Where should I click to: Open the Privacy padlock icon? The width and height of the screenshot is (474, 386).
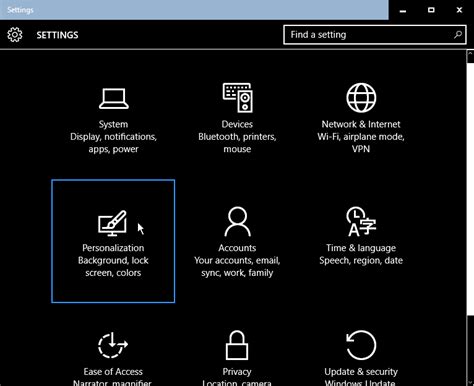[x=237, y=345]
